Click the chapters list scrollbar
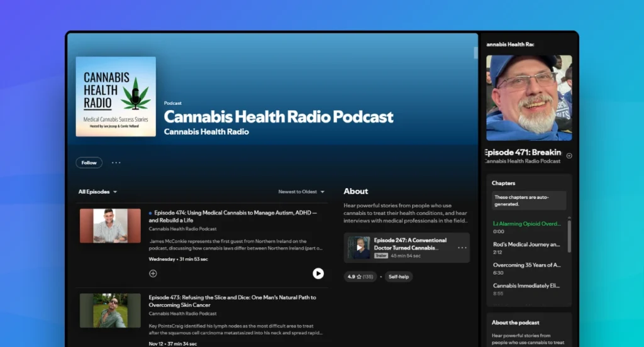The image size is (644, 347). 569,236
